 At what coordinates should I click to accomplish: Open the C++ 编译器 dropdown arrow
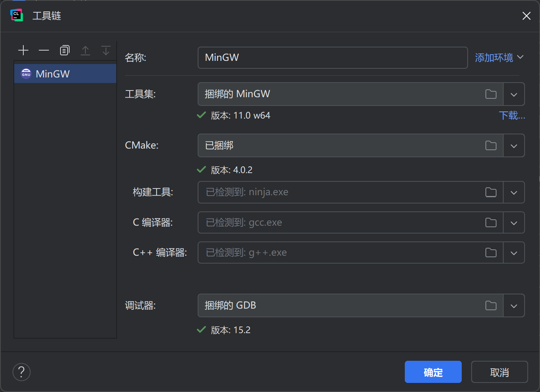point(514,253)
